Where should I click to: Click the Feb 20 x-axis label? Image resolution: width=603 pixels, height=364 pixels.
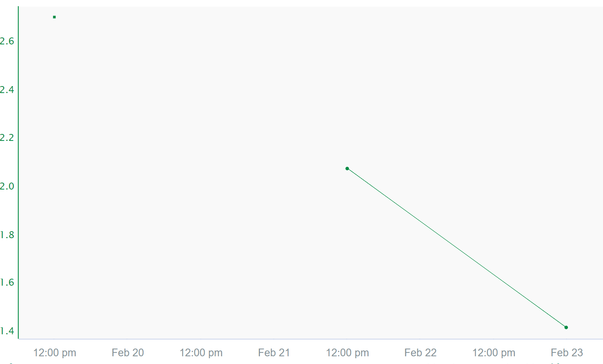128,352
